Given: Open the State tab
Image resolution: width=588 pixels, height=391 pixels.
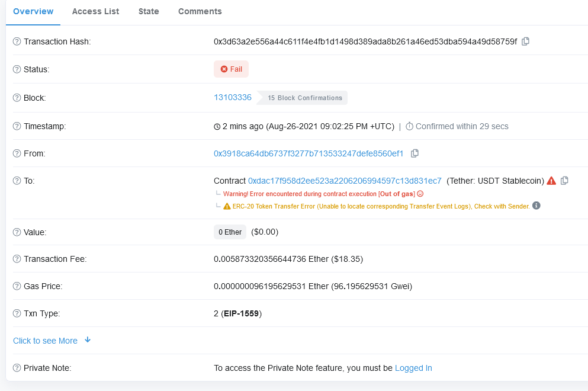Looking at the screenshot, I should [149, 11].
